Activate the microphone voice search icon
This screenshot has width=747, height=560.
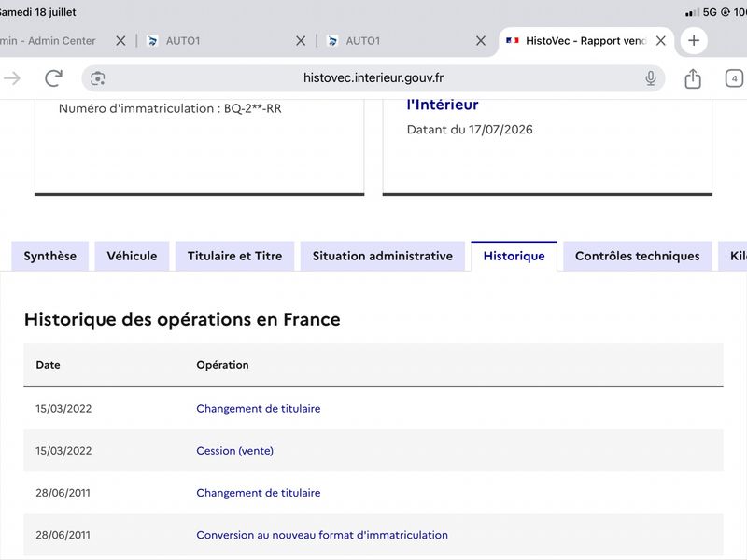click(x=650, y=78)
